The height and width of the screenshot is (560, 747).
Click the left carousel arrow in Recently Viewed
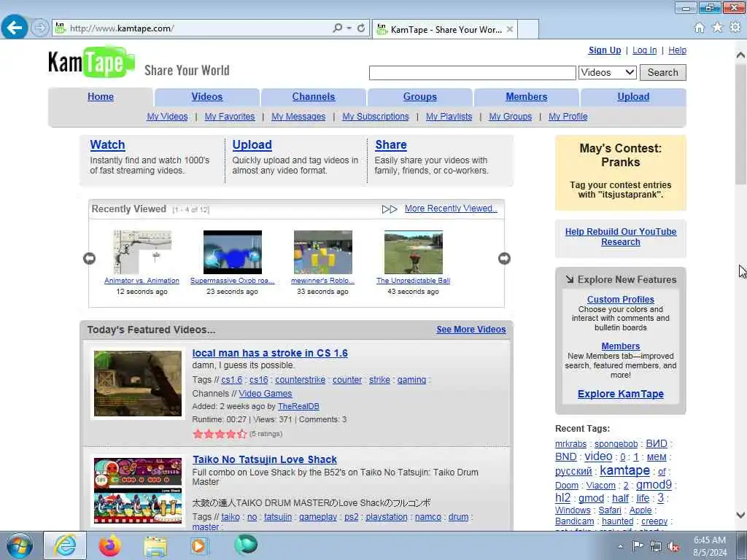point(89,258)
